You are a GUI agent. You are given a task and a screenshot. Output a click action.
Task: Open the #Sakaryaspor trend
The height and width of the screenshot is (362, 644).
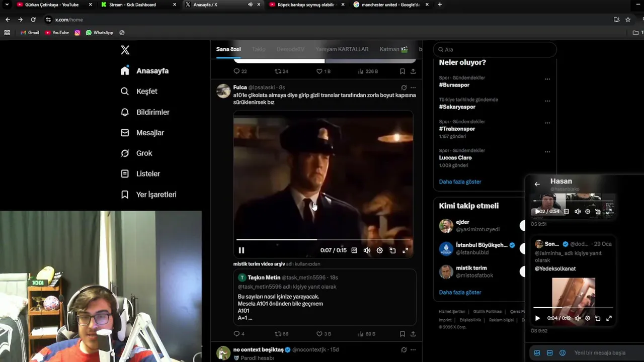click(457, 107)
